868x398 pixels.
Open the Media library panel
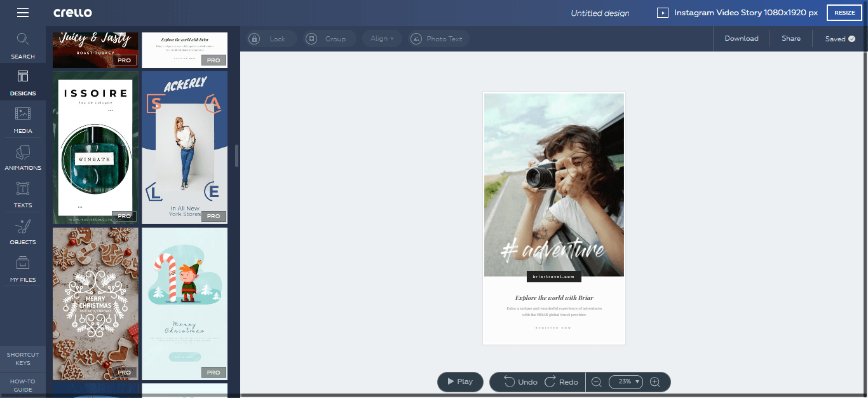22,120
